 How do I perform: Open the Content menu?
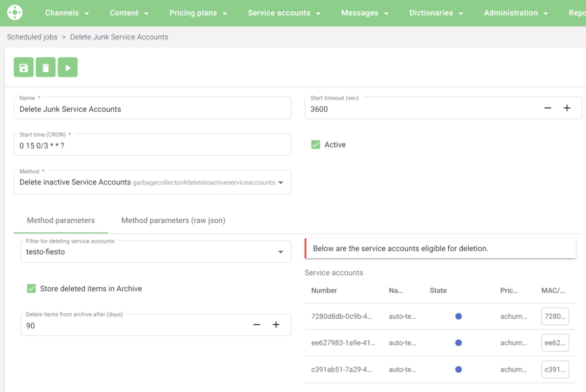tap(129, 13)
